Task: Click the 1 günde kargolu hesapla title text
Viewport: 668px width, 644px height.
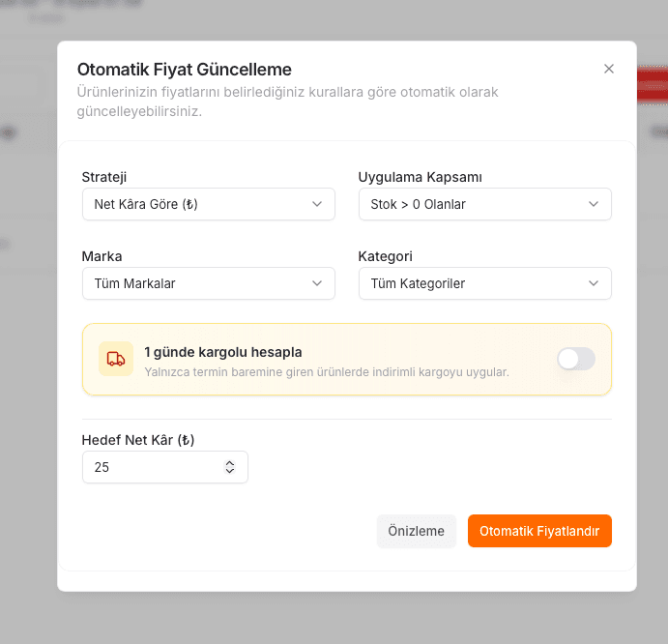Action: point(222,352)
